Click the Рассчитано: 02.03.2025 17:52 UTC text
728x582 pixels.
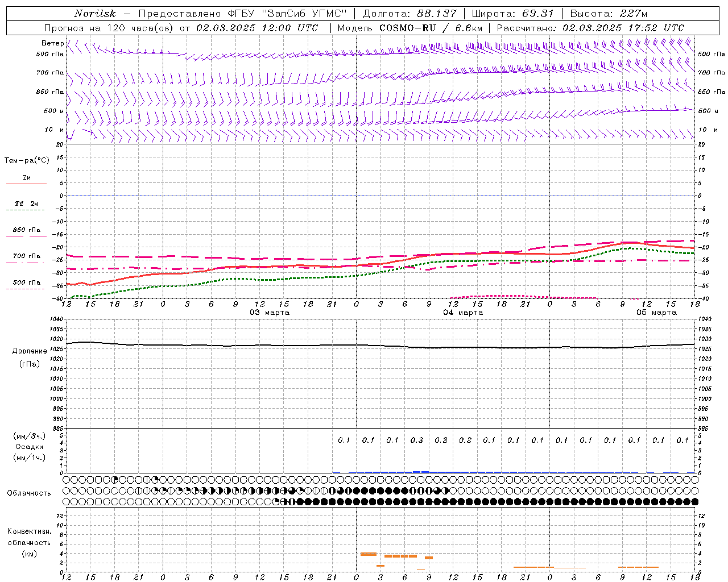[590, 28]
